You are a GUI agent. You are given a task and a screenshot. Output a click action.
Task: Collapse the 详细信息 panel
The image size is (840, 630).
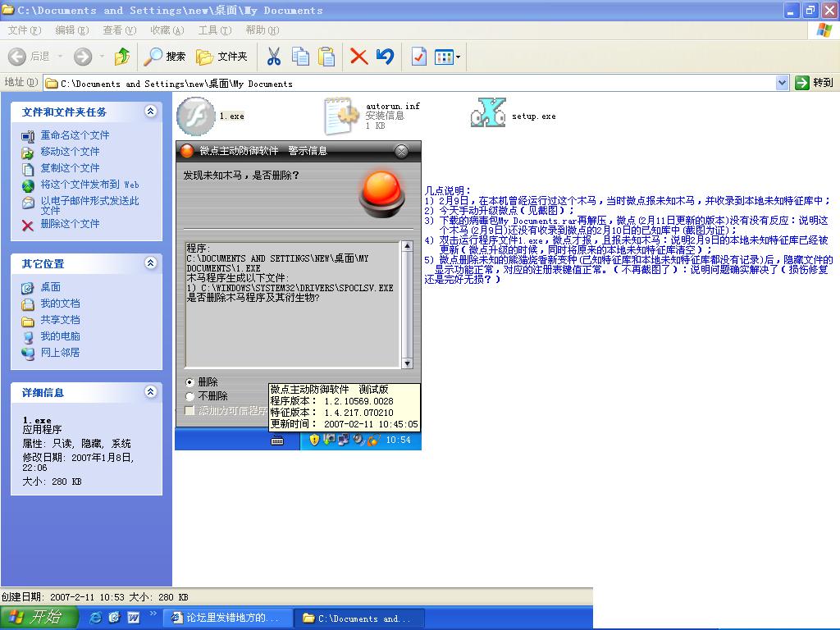click(151, 392)
